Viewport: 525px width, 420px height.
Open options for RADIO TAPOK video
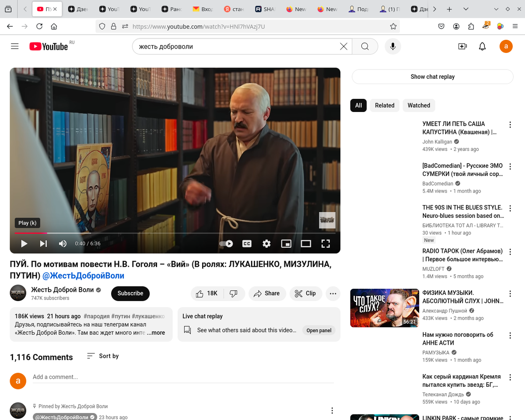[510, 252]
